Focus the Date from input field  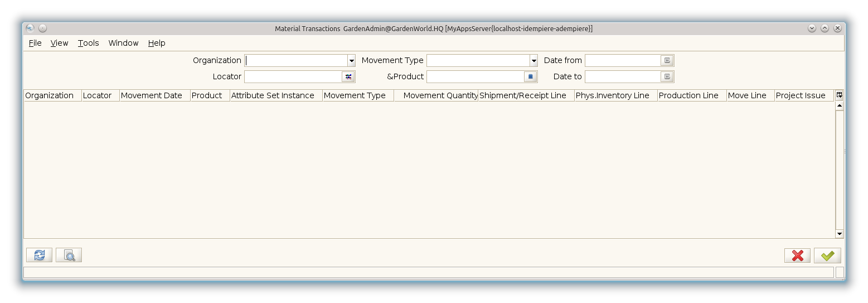(622, 60)
